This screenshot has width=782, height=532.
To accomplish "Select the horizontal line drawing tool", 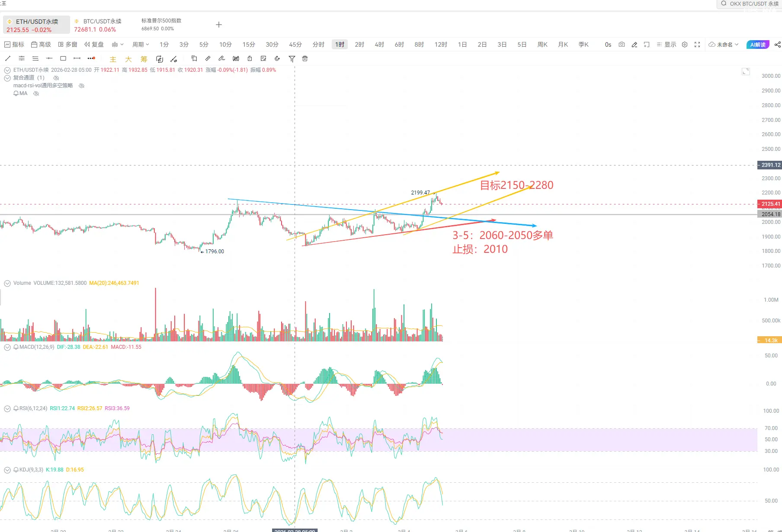I will (x=49, y=58).
